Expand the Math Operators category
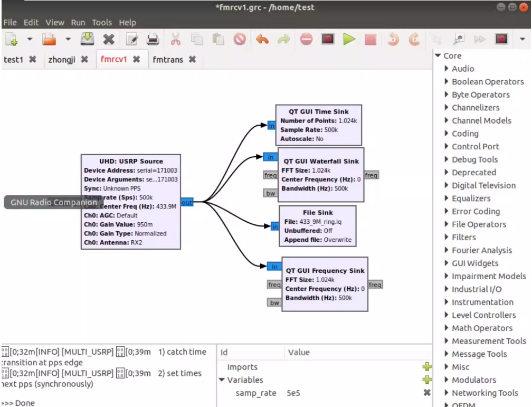 (x=446, y=328)
